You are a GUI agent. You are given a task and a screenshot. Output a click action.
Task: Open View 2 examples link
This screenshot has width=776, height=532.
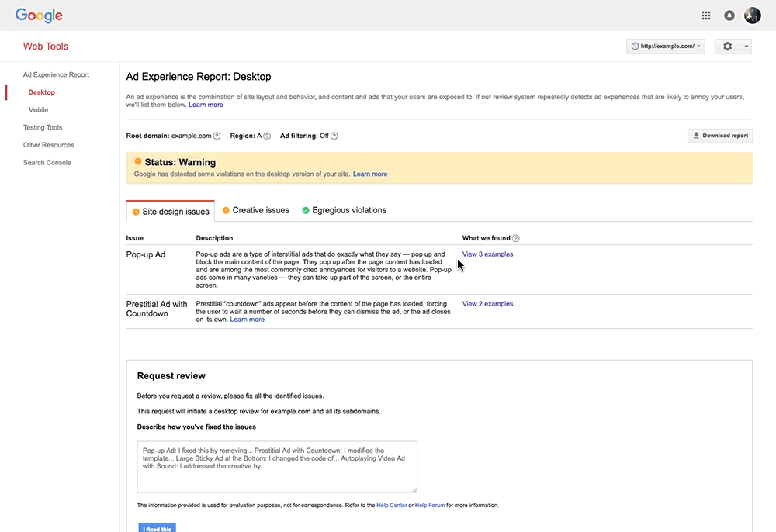(x=487, y=304)
